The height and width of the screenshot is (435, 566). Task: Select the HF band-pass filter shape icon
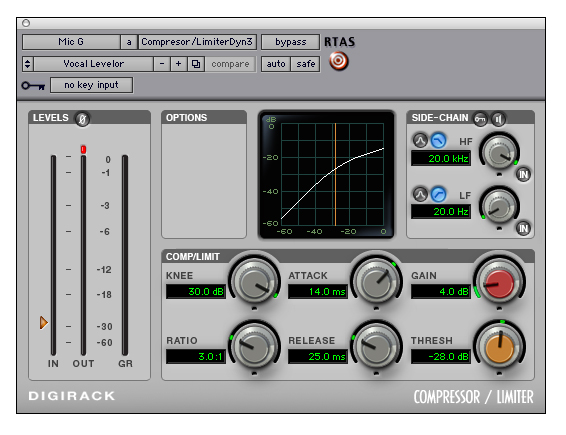coord(420,141)
